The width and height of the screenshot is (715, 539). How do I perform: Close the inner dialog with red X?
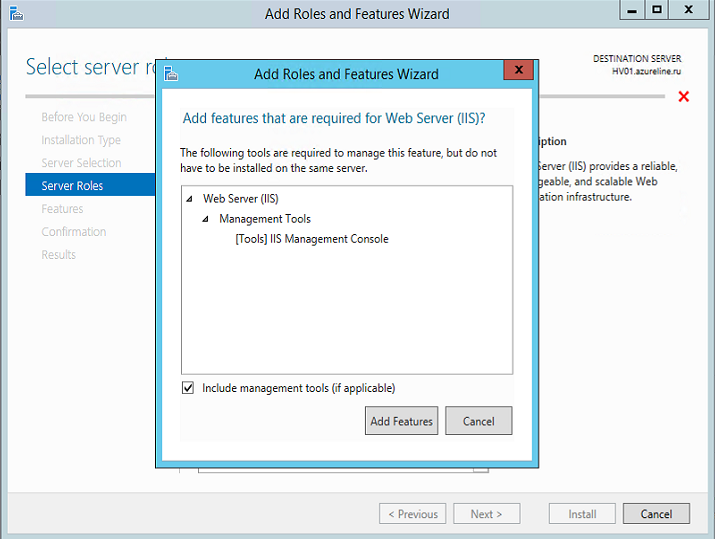click(x=518, y=70)
